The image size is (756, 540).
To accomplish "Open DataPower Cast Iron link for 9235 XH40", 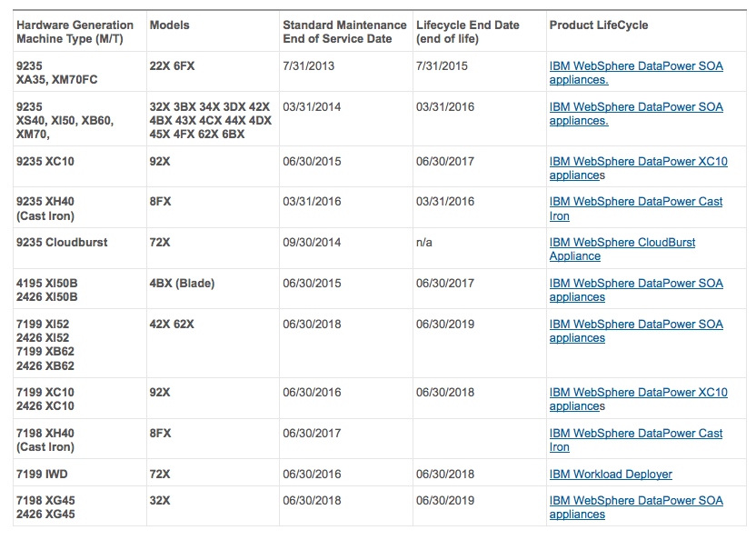I will [634, 208].
